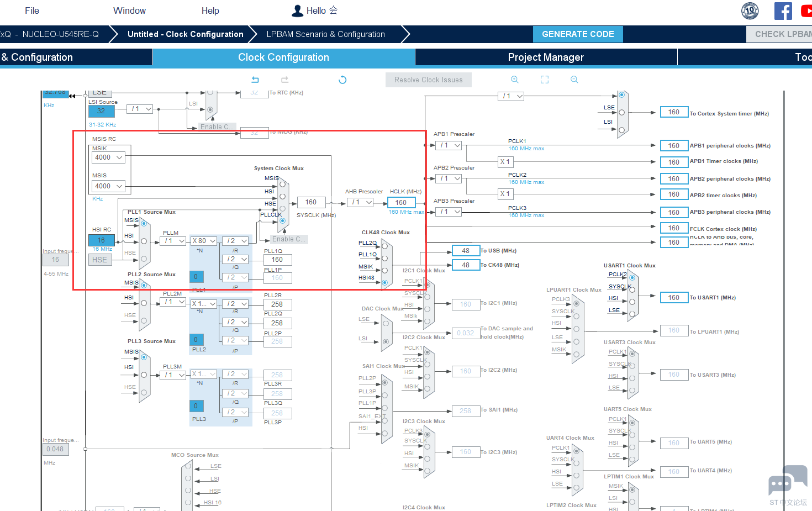Click the HSI RC 16 value box

(102, 240)
